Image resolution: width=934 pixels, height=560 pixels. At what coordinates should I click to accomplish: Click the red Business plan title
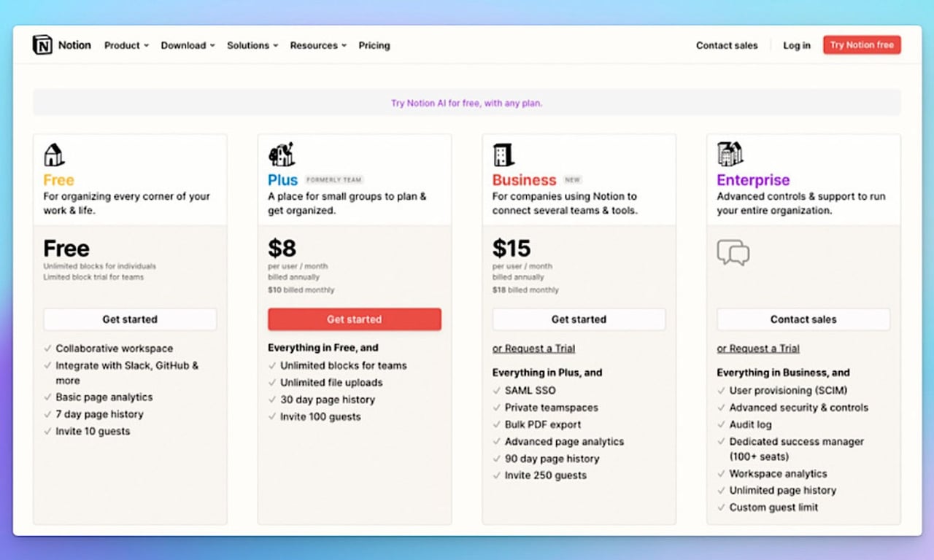(524, 180)
